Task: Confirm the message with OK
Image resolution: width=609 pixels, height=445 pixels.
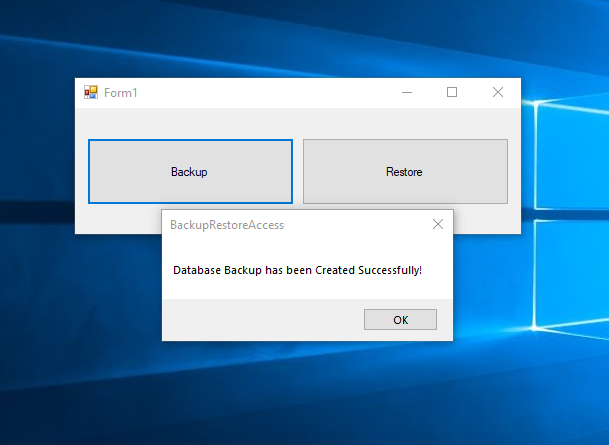Action: pyautogui.click(x=400, y=320)
